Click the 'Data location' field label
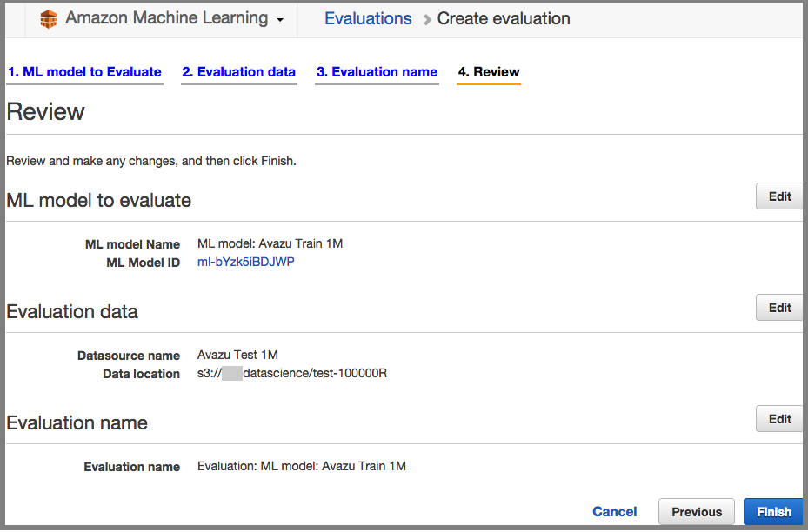 click(141, 374)
